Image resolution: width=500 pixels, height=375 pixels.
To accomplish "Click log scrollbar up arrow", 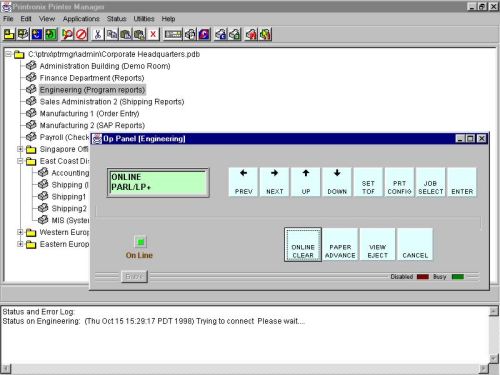I will pos(494,311).
